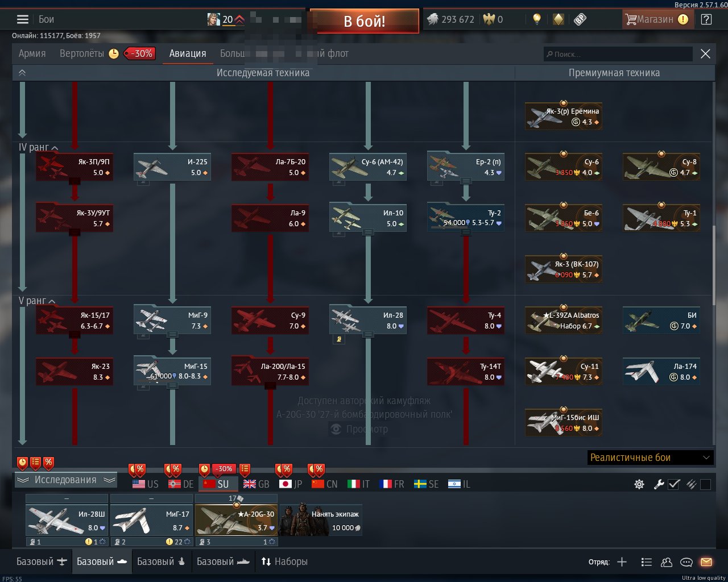The width and height of the screenshot is (728, 582).
Task: Expand the Як-15/17 vehicle group
Action: click(75, 335)
